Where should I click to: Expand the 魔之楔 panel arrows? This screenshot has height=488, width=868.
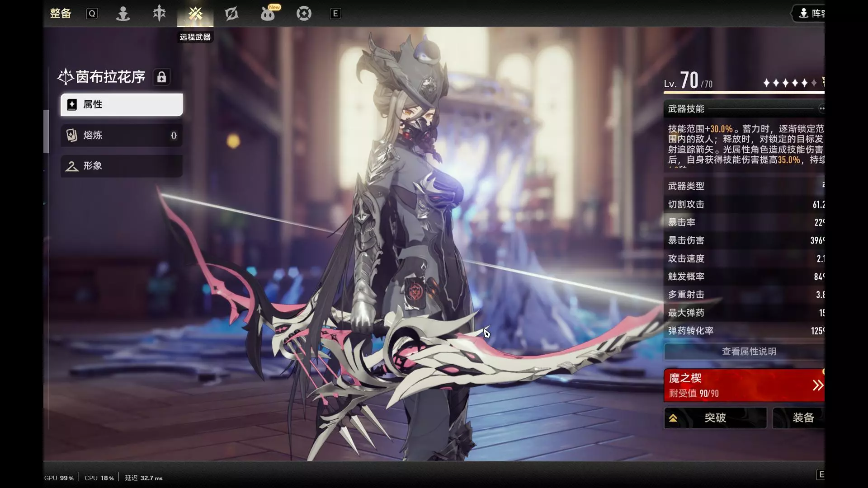pos(817,385)
